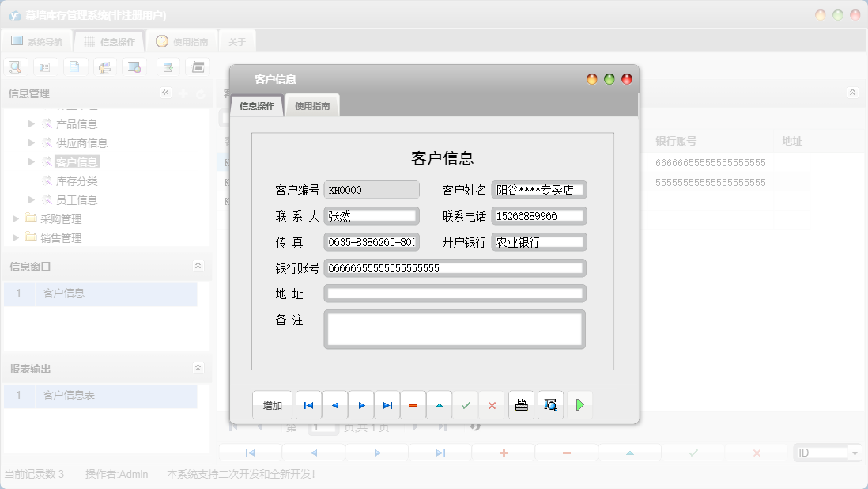868x489 pixels.
Task: Click the 地址 input field in the form
Action: 455,293
